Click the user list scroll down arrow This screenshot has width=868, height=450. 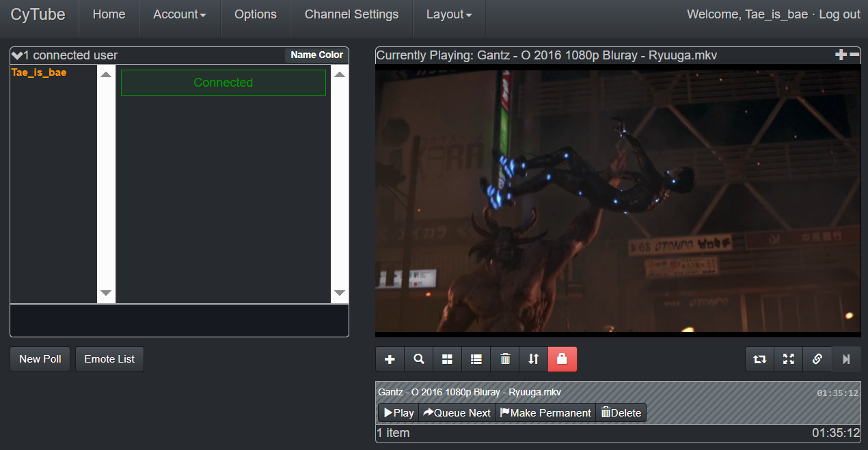coord(106,293)
